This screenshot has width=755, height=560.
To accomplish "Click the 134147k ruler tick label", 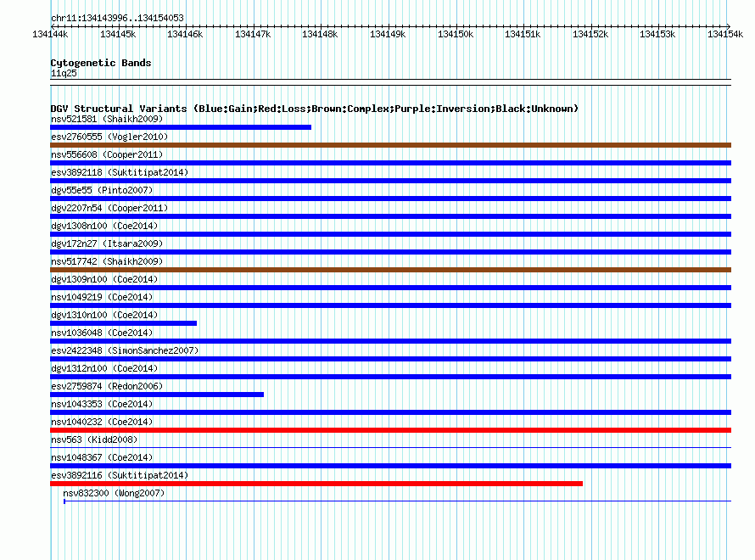I will 253,34.
